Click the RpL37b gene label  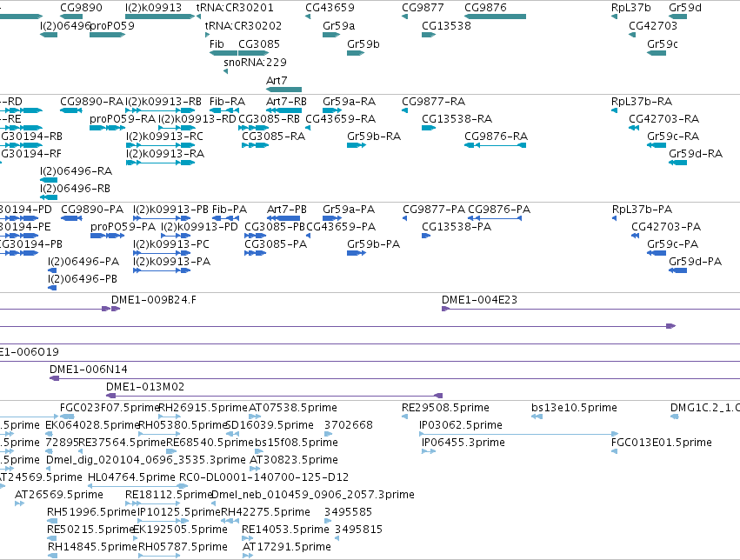pyautogui.click(x=630, y=8)
